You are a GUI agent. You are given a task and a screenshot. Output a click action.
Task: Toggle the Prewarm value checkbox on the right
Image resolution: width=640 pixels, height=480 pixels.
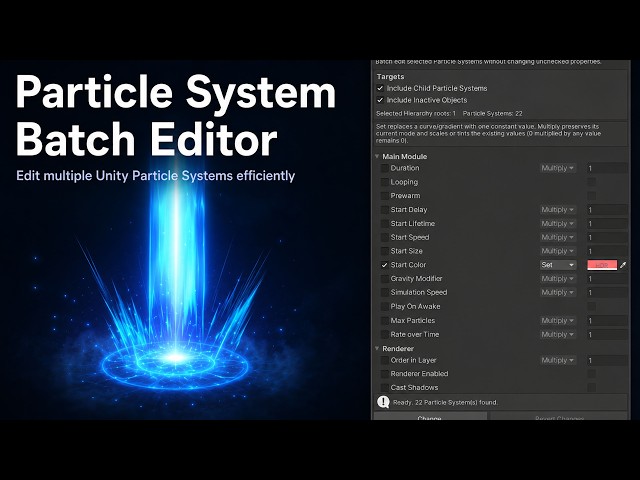tap(591, 196)
